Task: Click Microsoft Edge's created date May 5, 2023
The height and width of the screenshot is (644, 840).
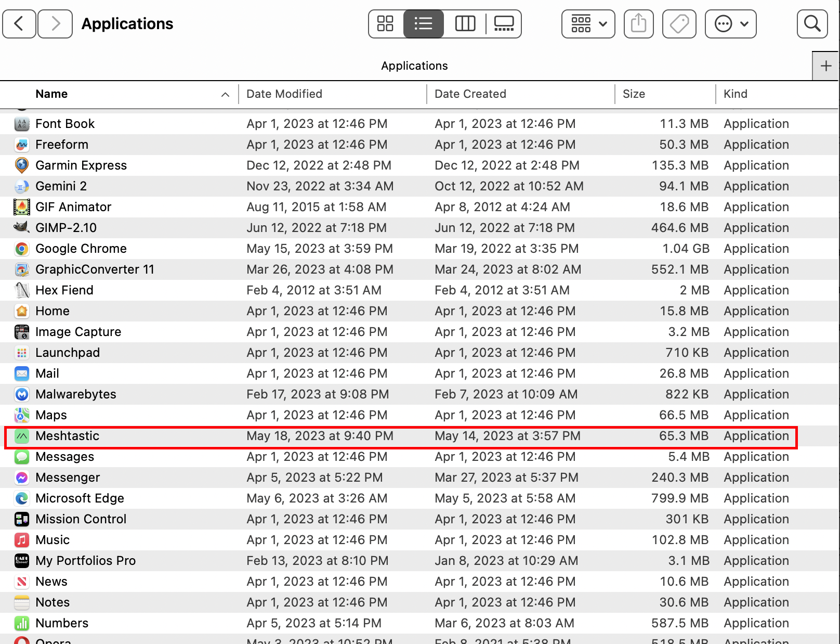Action: pos(505,498)
